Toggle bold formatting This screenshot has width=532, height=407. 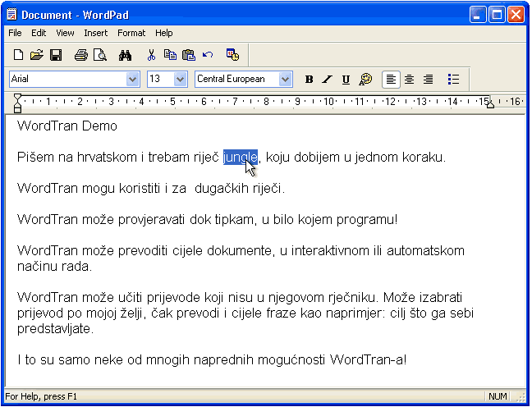pos(309,80)
